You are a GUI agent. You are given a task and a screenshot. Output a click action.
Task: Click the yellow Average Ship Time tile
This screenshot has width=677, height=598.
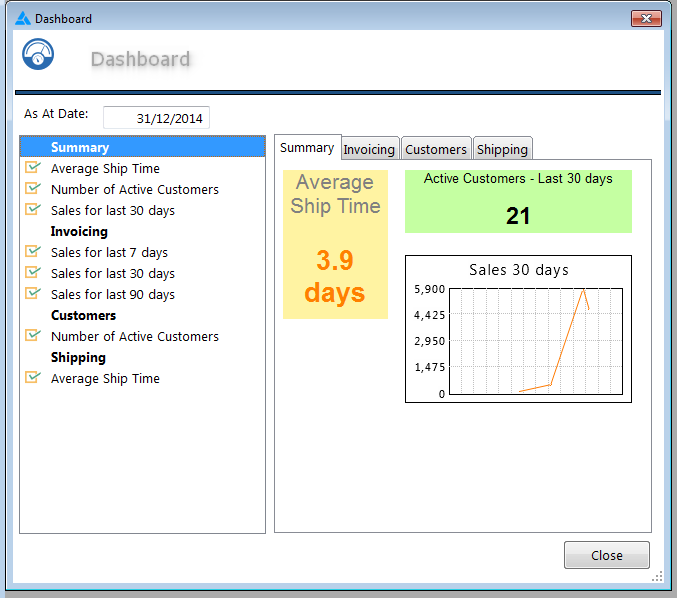pos(335,245)
